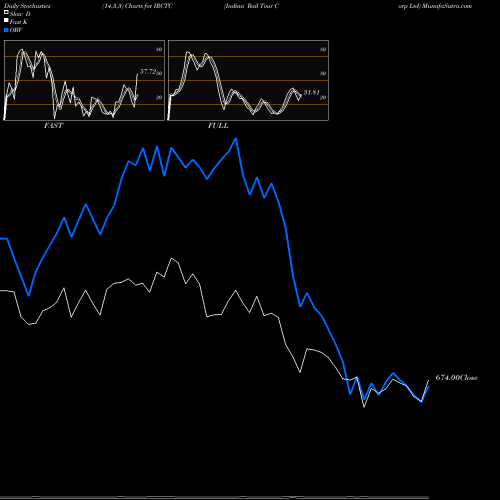500x500 pixels.
Task: Click the 'FULL' chart label
Action: pyautogui.click(x=218, y=126)
